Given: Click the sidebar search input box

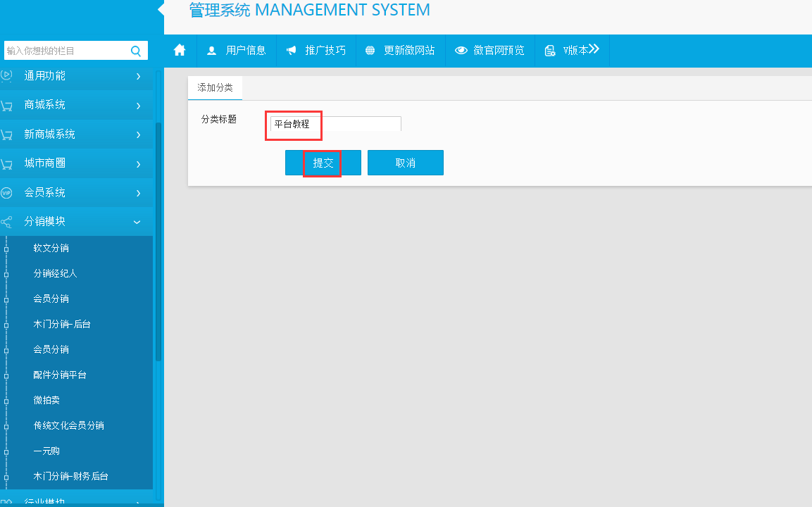Looking at the screenshot, I should (x=75, y=51).
